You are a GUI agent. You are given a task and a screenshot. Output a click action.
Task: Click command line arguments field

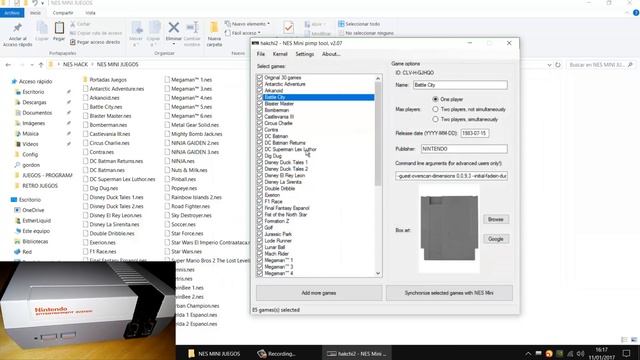click(451, 176)
